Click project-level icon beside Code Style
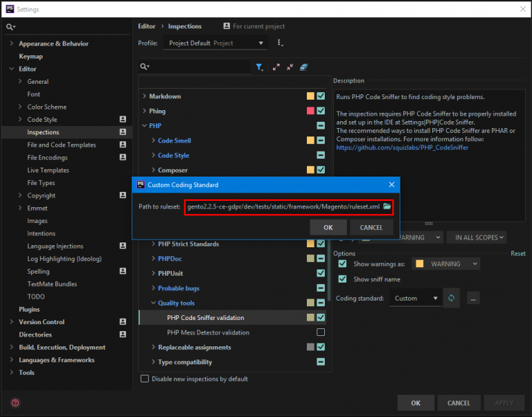 coord(123,119)
